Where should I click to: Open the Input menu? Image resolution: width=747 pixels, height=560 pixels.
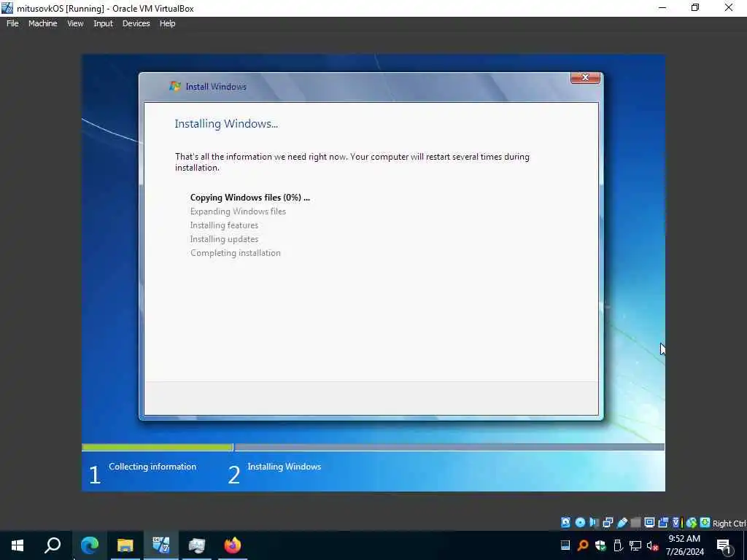coord(103,23)
